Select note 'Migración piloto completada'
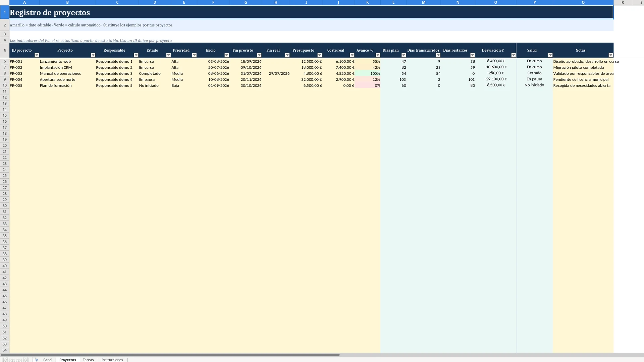The width and height of the screenshot is (644, 362). (x=583, y=67)
